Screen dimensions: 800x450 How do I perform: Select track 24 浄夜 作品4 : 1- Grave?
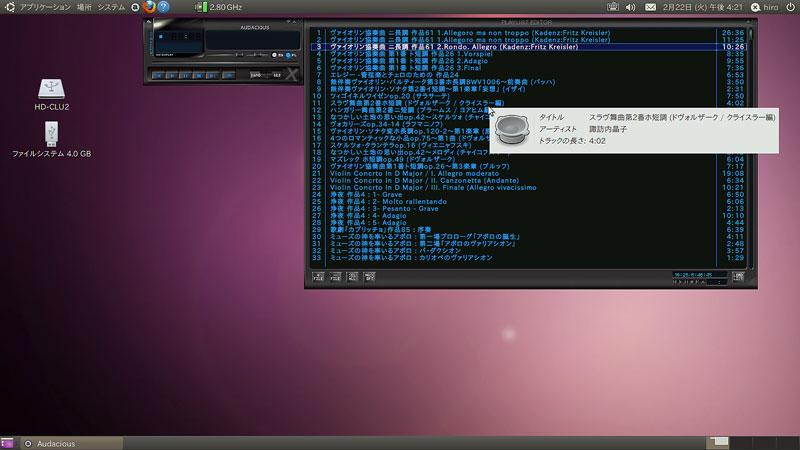(x=528, y=194)
